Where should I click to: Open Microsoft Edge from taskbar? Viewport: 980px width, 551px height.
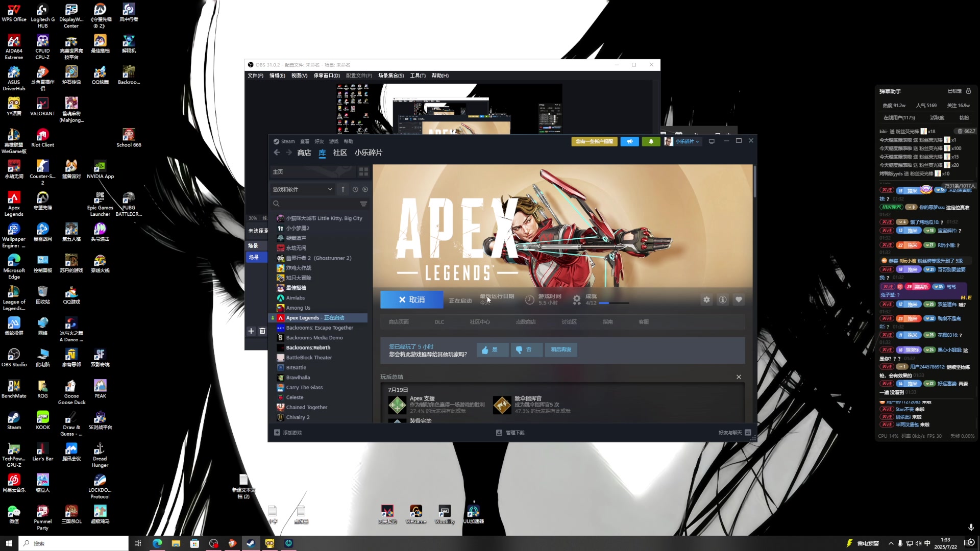coord(157,543)
